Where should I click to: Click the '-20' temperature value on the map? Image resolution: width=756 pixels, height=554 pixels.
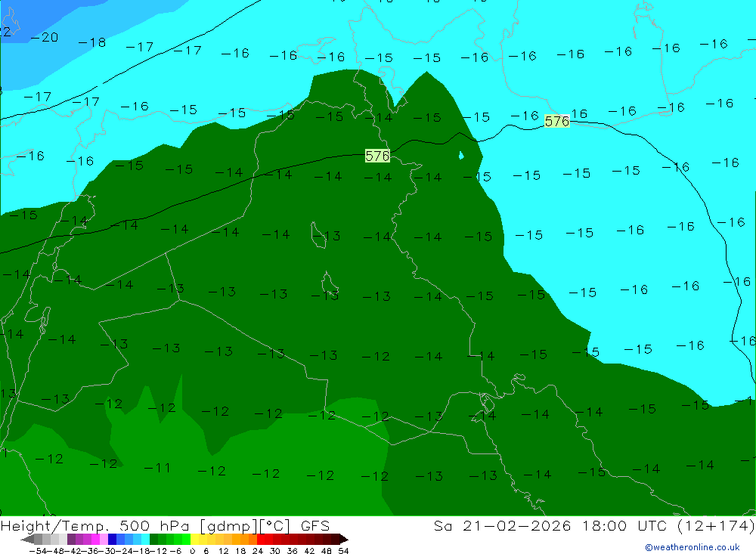(x=45, y=37)
